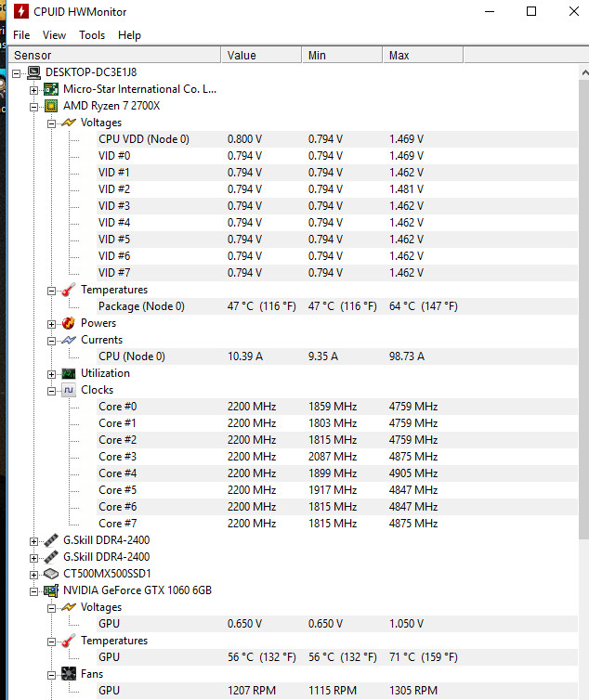Image resolution: width=589 pixels, height=700 pixels.
Task: Collapse the CPU Temperatures section
Action: [51, 292]
